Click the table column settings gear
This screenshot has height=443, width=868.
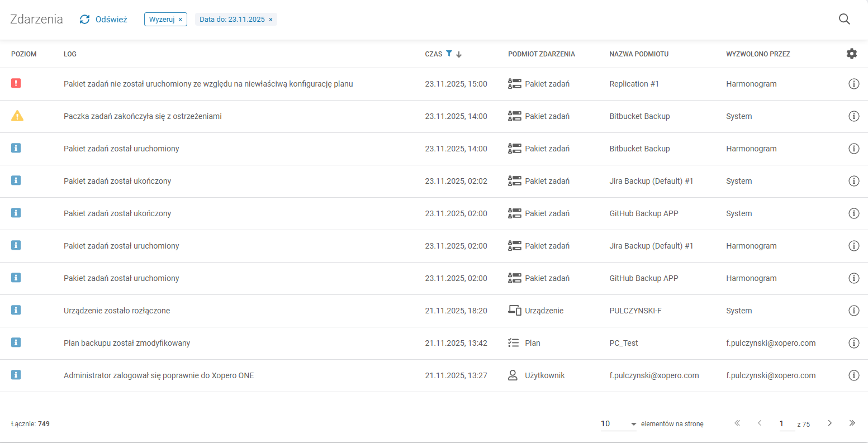(851, 54)
